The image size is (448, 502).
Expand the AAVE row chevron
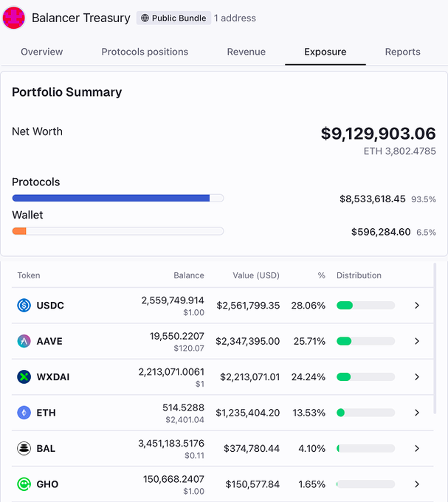point(417,341)
